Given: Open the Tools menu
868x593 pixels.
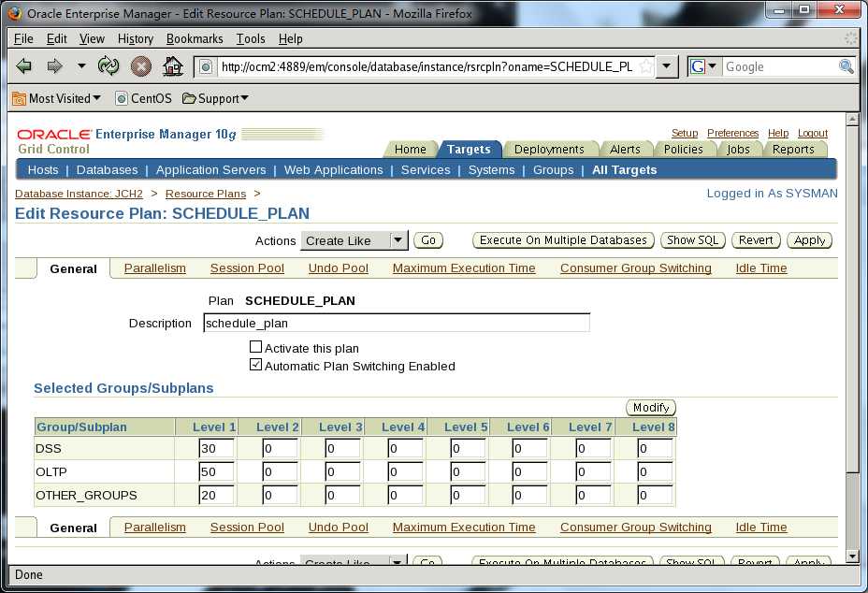Looking at the screenshot, I should (x=251, y=38).
